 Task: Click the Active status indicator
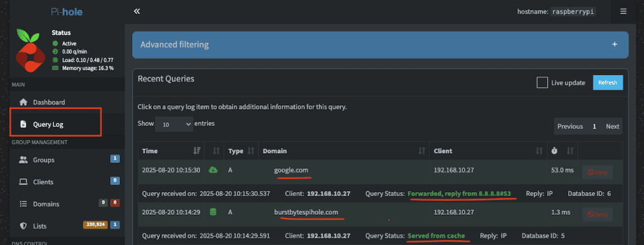point(64,43)
